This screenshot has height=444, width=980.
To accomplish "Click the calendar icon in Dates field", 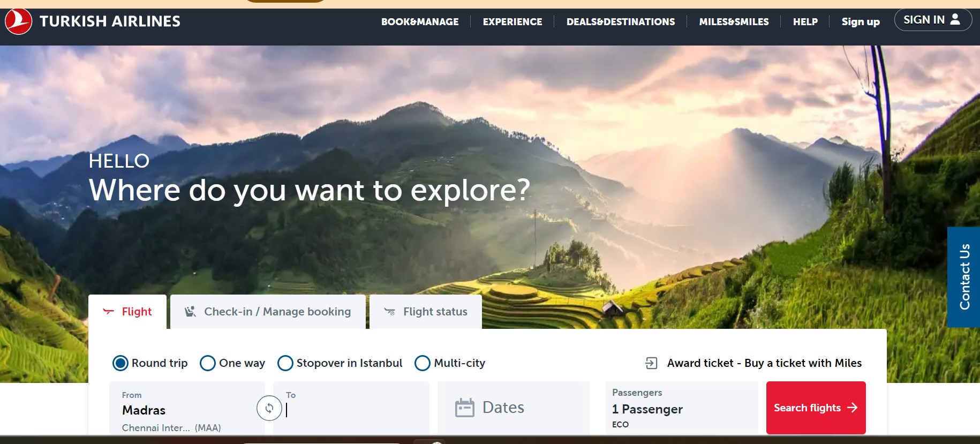I will 464,408.
